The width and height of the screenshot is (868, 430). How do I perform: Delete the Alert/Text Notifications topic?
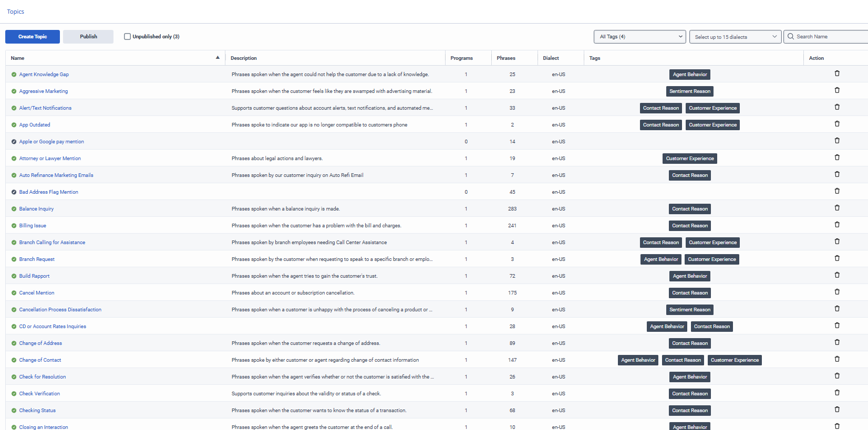(837, 107)
